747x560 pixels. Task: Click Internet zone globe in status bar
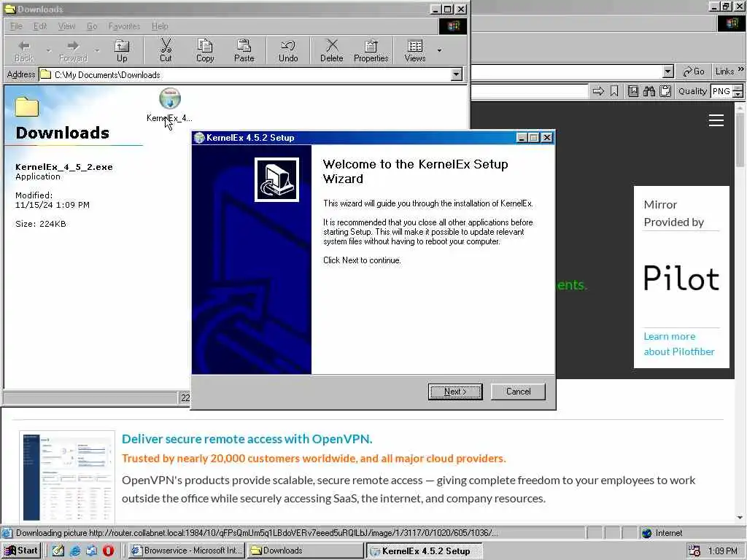(x=646, y=533)
